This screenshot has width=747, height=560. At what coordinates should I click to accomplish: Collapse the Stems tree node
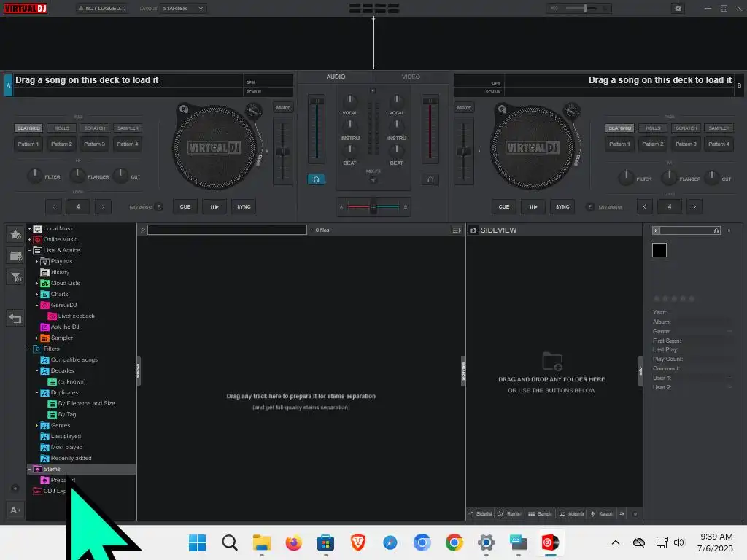coord(29,469)
